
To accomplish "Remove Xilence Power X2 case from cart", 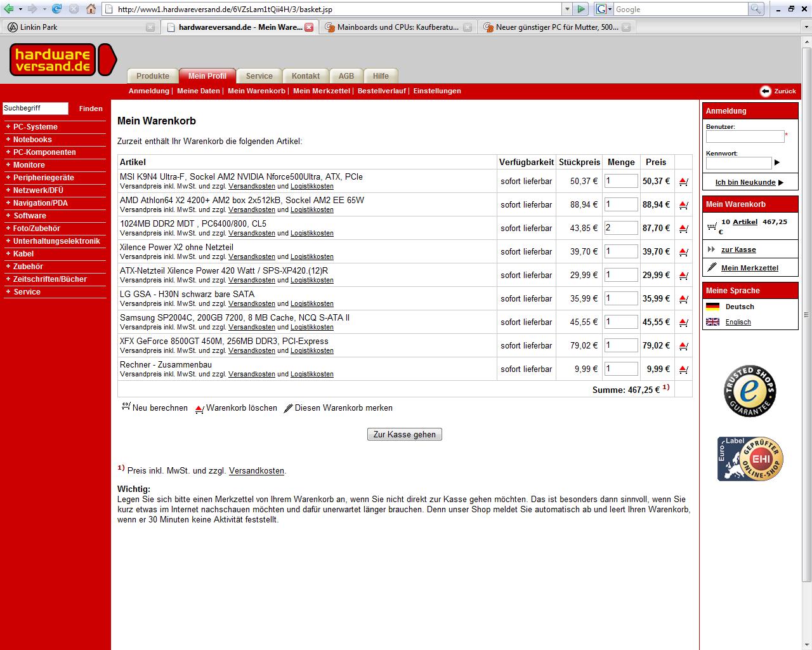I will [x=683, y=252].
